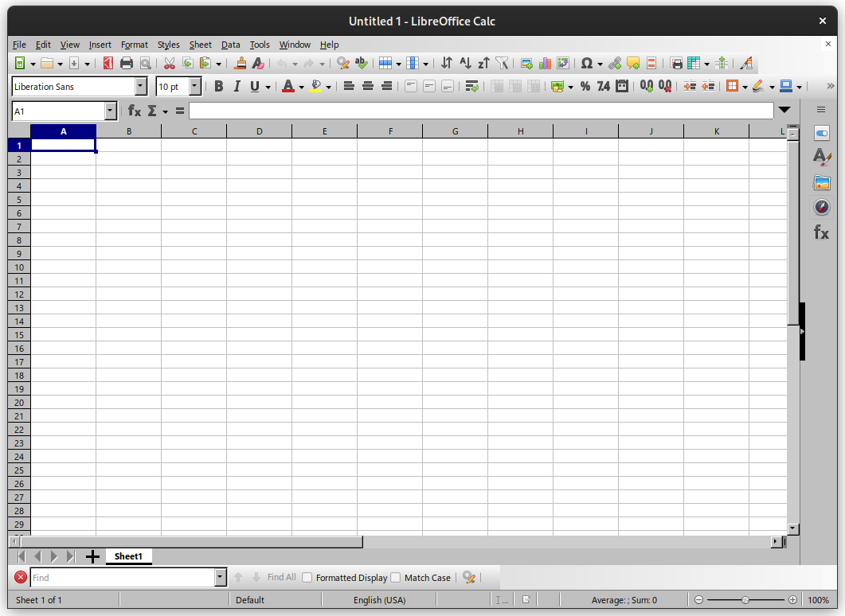Insert a comment

point(632,63)
